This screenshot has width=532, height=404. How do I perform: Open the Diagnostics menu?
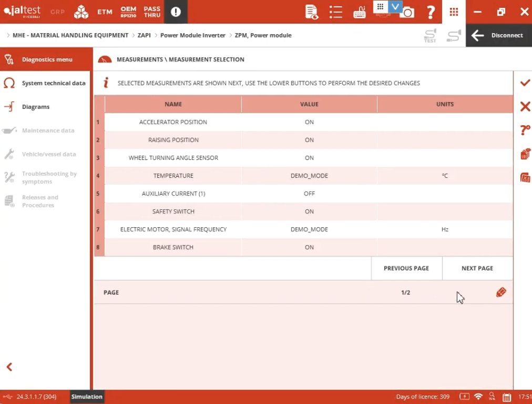pos(45,59)
